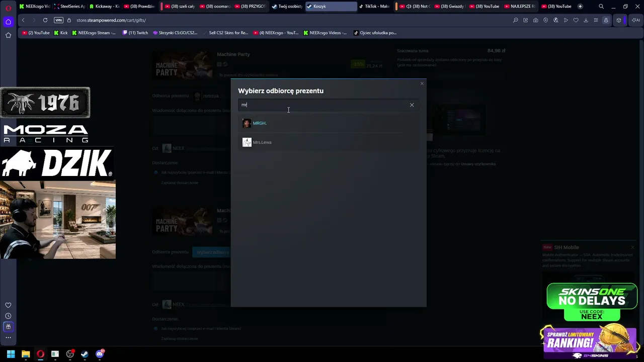Click Mrs.Lewa profile avatar

pos(247,142)
